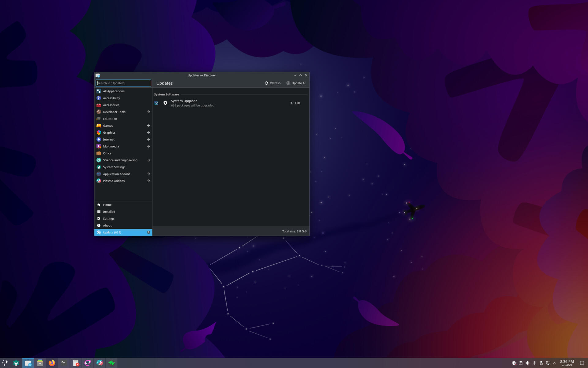Click the shield icon beside System upgrade
The width and height of the screenshot is (588, 368).
(x=165, y=103)
